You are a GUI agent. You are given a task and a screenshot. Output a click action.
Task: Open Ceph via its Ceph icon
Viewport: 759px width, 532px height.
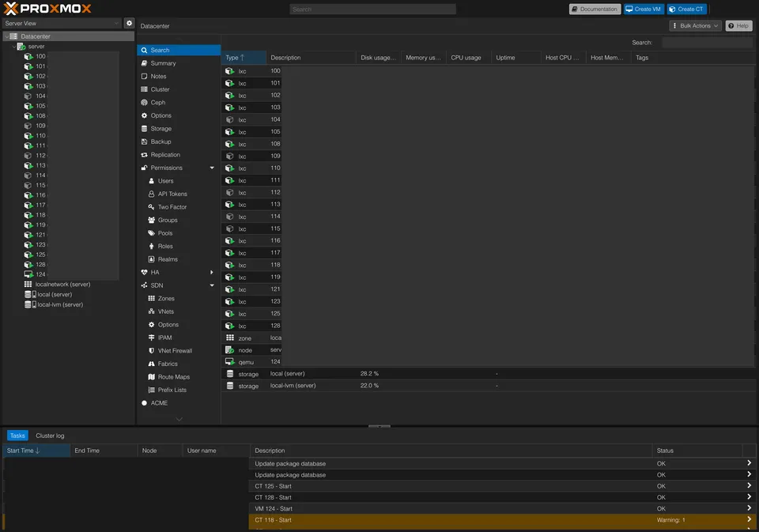(144, 103)
